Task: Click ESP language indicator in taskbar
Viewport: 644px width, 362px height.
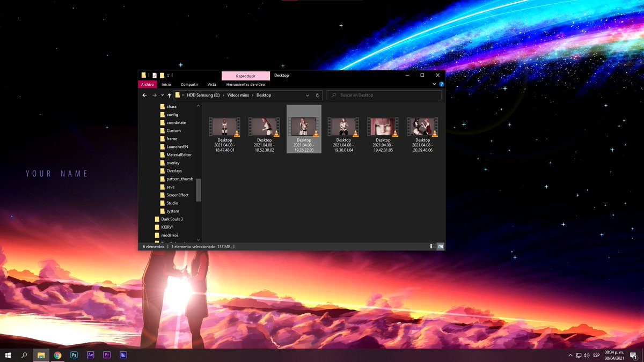Action: click(x=596, y=356)
